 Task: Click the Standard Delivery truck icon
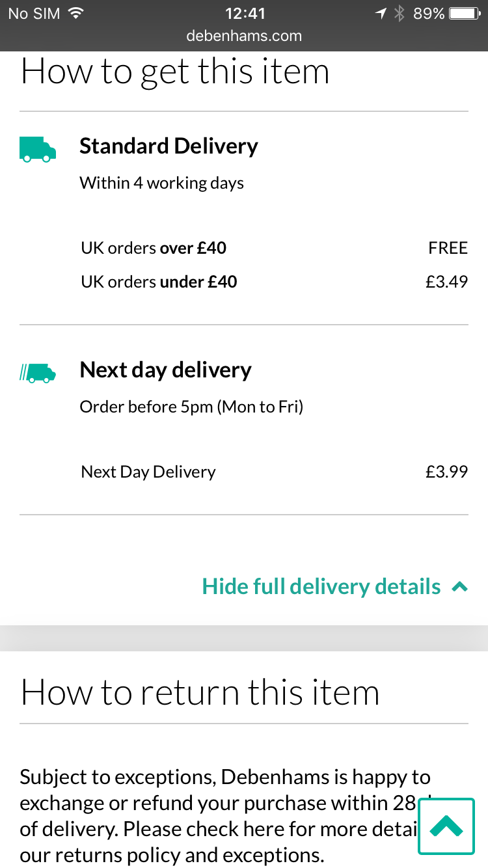point(37,148)
